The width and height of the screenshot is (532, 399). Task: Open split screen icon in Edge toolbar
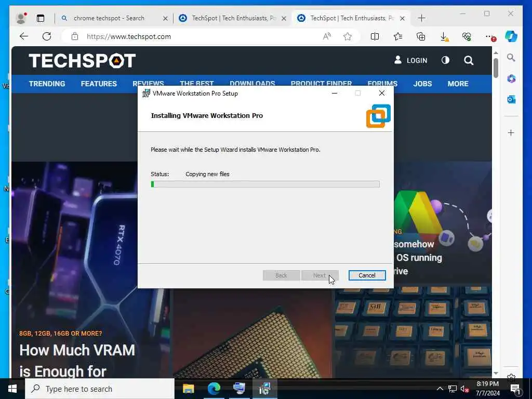pyautogui.click(x=375, y=36)
